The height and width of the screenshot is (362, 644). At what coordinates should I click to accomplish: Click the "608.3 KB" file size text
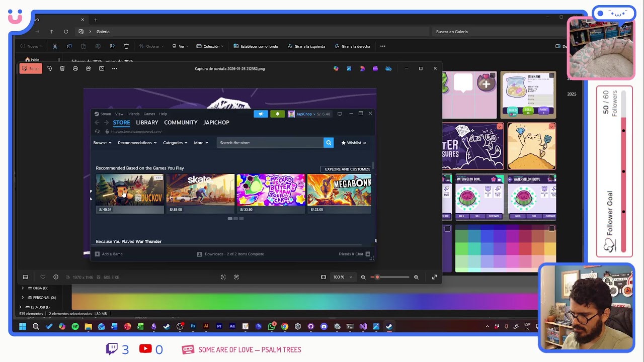[x=111, y=277]
